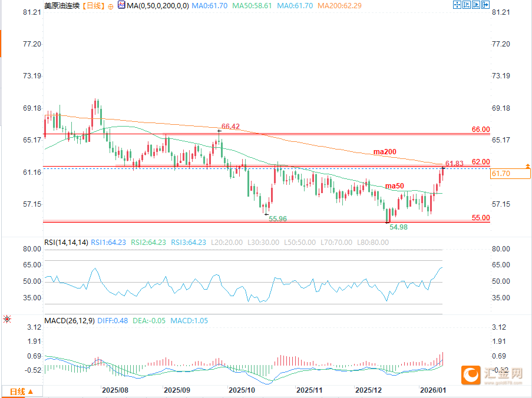The height and width of the screenshot is (398, 532).
Task: Click the 54.98 low price marker
Action: pos(399,227)
